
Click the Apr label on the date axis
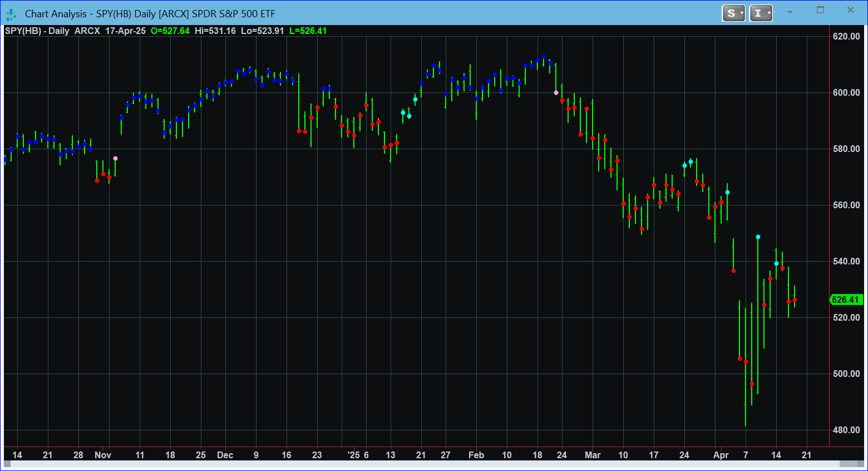[721, 455]
